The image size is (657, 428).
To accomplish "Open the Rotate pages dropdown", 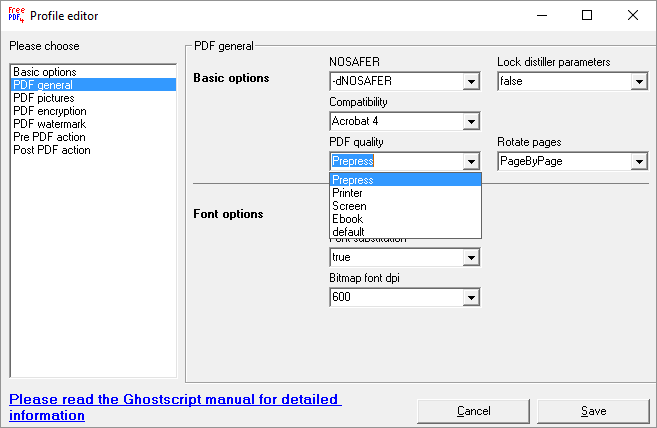I will (x=639, y=162).
